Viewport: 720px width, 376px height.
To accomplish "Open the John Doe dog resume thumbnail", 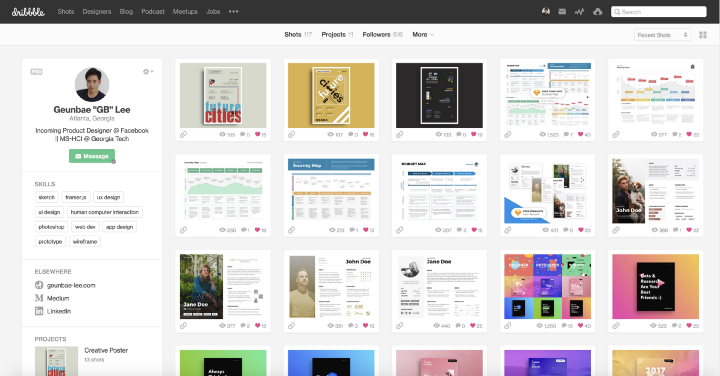I will 655,191.
